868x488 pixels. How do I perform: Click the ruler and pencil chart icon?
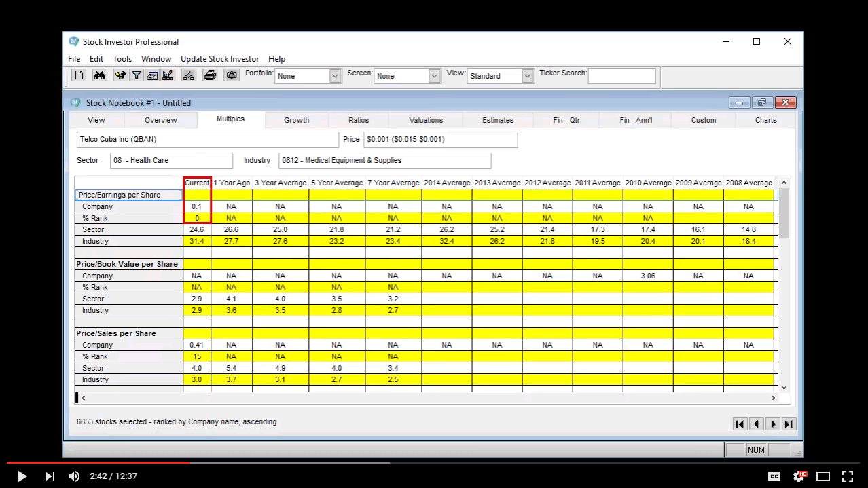(168, 75)
